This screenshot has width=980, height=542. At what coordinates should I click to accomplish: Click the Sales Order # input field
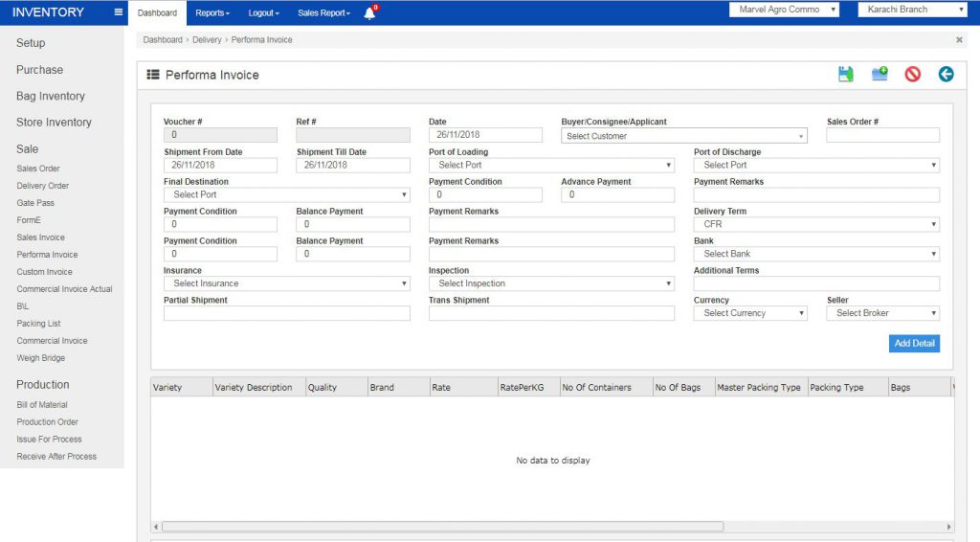tap(882, 135)
